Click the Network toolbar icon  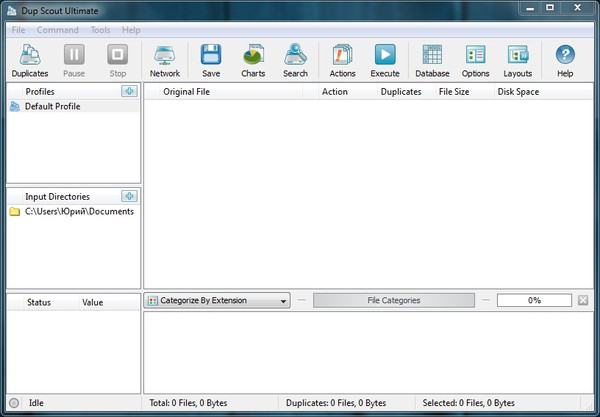tap(165, 60)
